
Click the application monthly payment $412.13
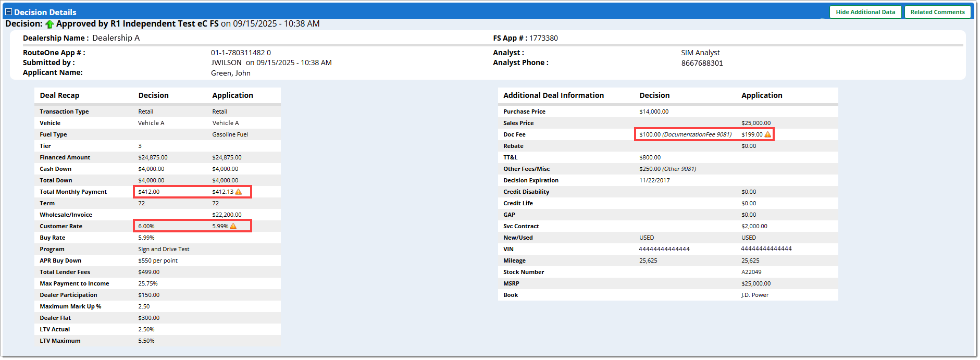pos(222,192)
